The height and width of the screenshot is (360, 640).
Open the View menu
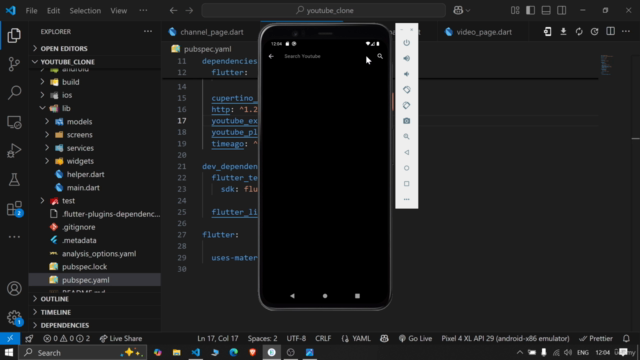pos(118,11)
